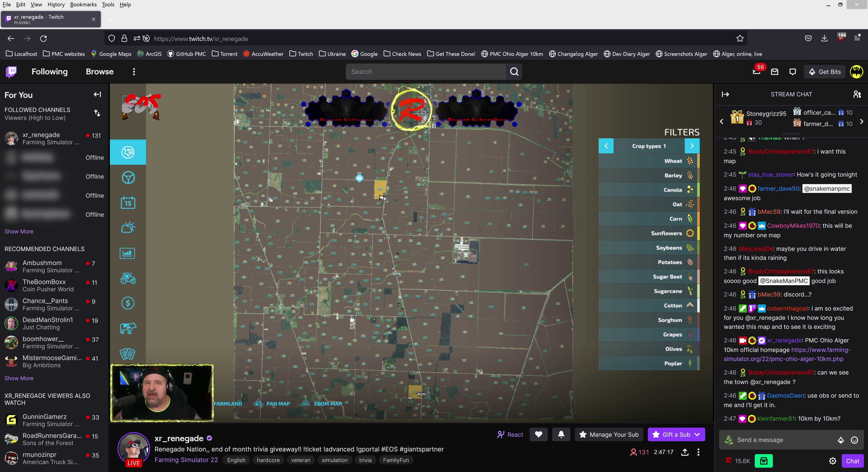Open chat settings gear

pyautogui.click(x=833, y=461)
